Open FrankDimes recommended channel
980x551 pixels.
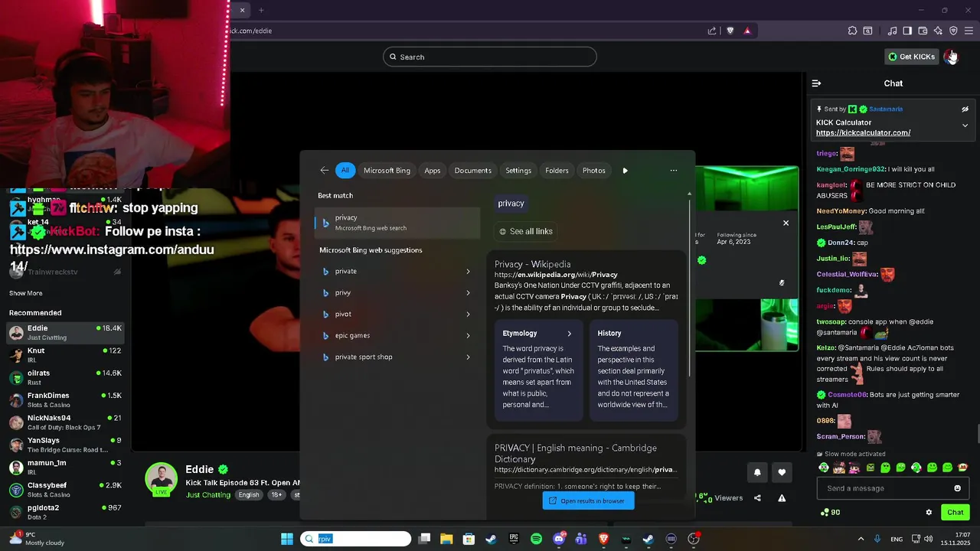pos(65,399)
